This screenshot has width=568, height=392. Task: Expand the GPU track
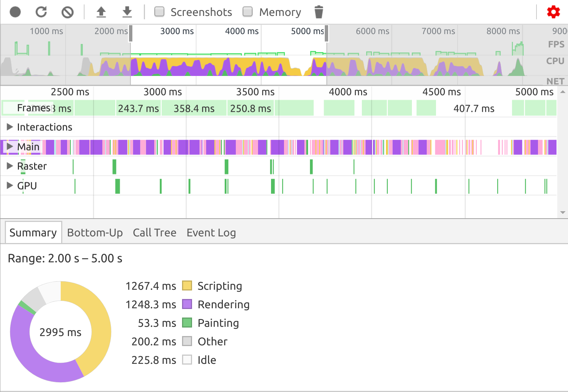tap(10, 186)
